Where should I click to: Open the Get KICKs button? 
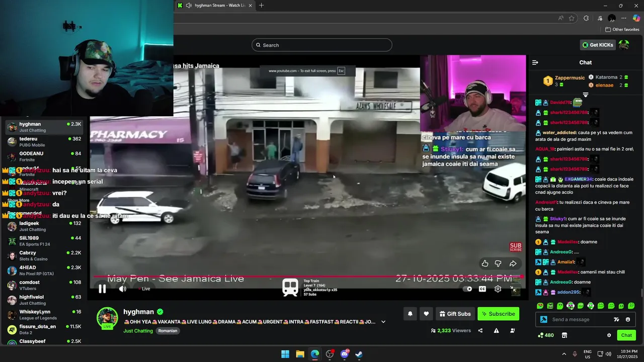[x=598, y=45]
